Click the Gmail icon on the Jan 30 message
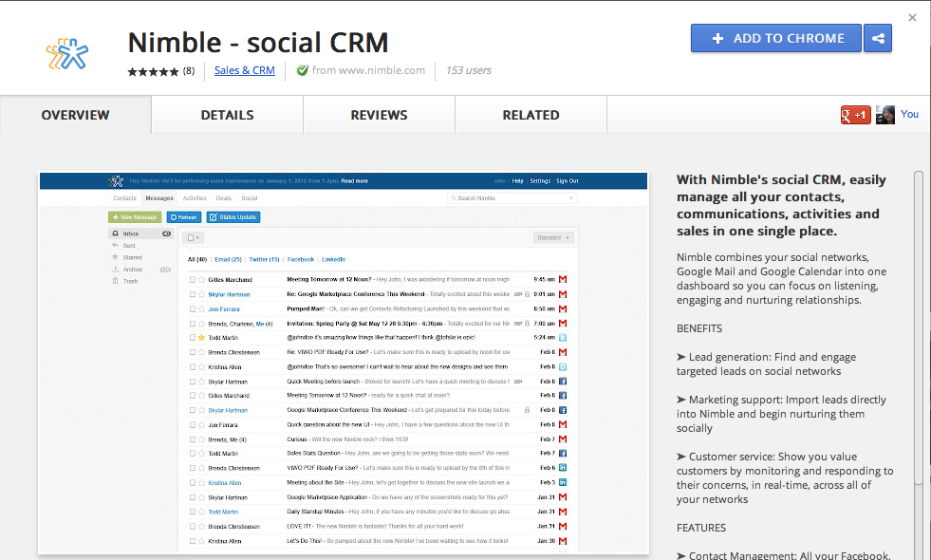The width and height of the screenshot is (931, 560). click(x=563, y=541)
